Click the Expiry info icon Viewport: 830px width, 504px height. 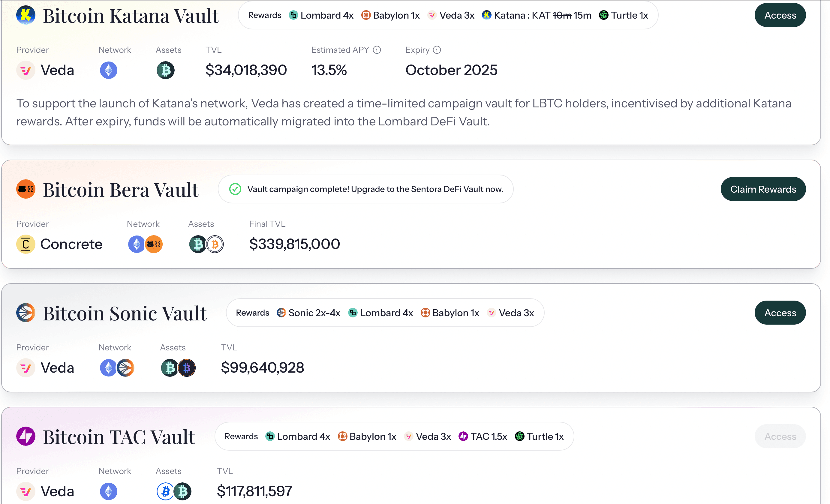[437, 50]
